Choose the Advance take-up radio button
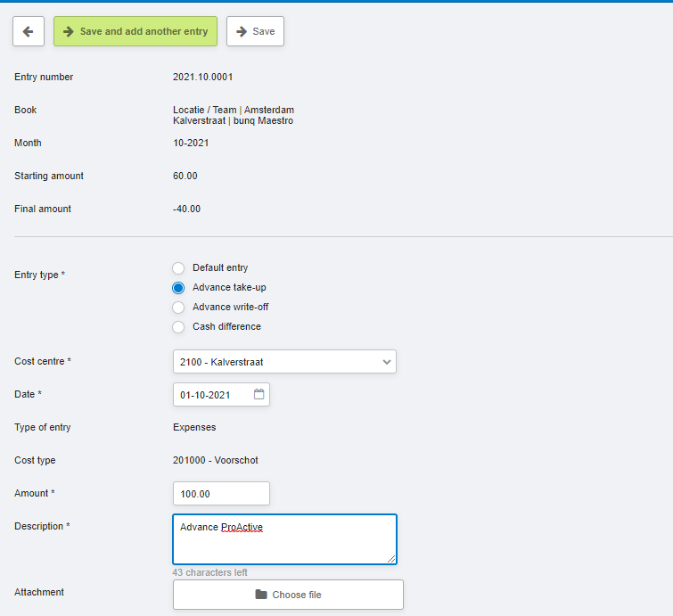This screenshot has width=673, height=616. [178, 288]
